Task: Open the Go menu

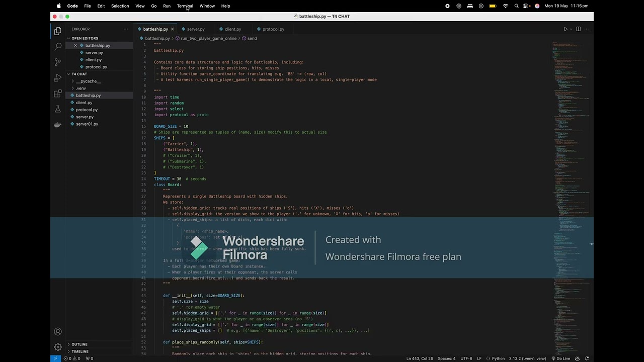Action: pyautogui.click(x=153, y=6)
